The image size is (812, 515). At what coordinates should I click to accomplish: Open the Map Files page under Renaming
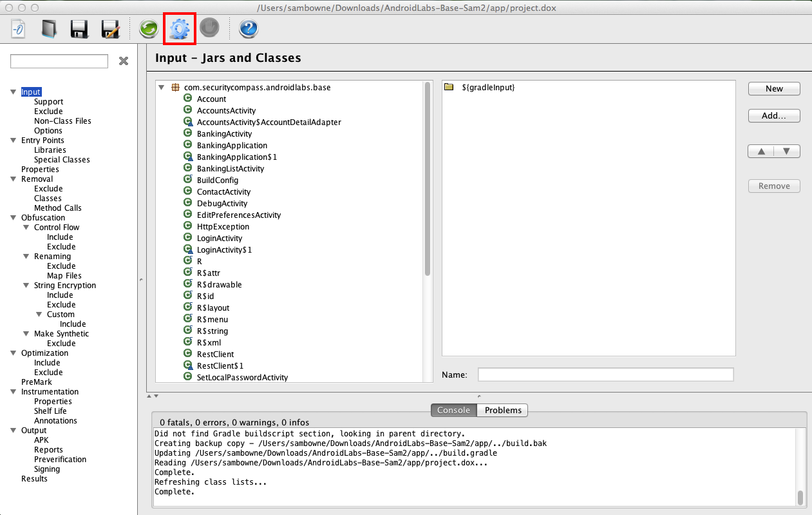coord(64,276)
